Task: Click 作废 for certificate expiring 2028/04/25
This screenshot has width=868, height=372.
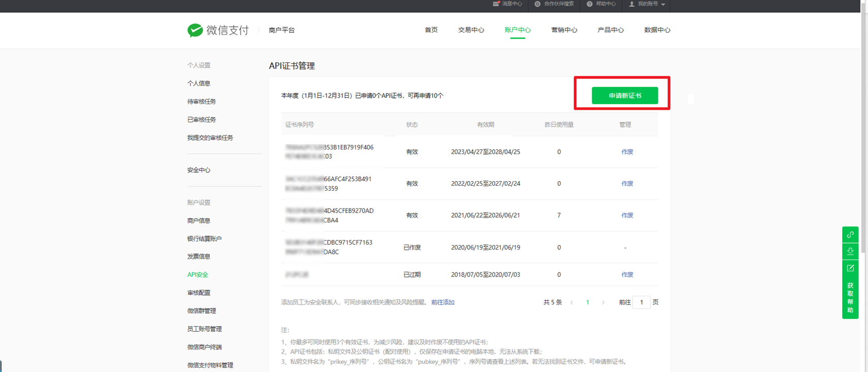Action: pos(627,152)
